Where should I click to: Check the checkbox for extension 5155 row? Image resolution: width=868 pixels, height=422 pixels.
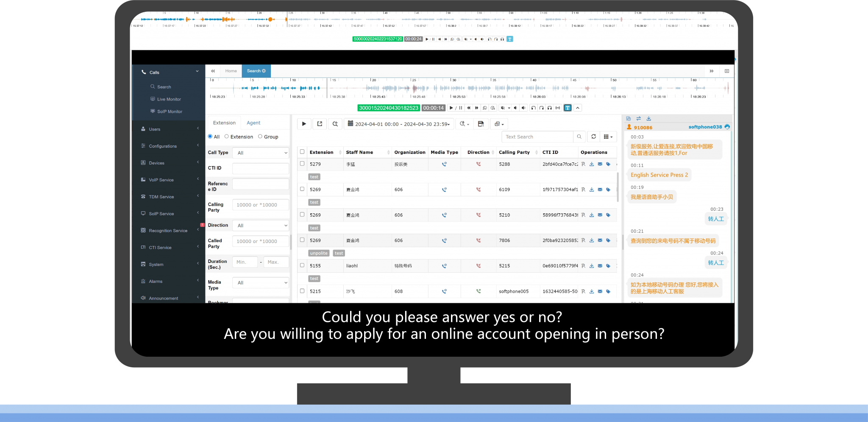point(302,265)
